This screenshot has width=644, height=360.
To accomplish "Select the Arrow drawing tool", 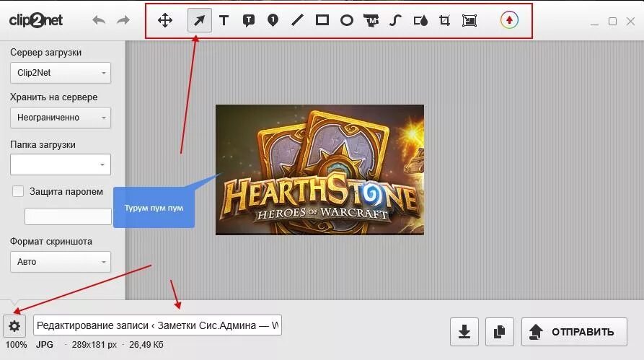I will [x=200, y=20].
